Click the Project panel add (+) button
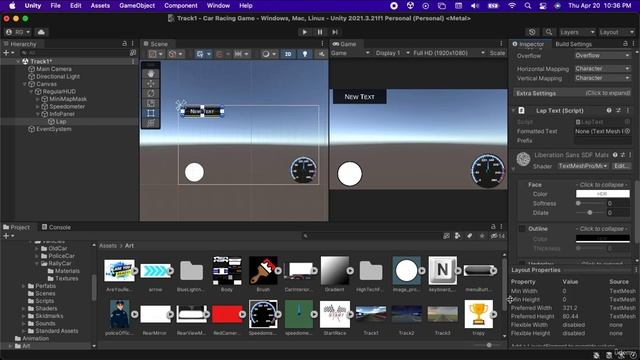The width and height of the screenshot is (640, 360). click(8, 236)
